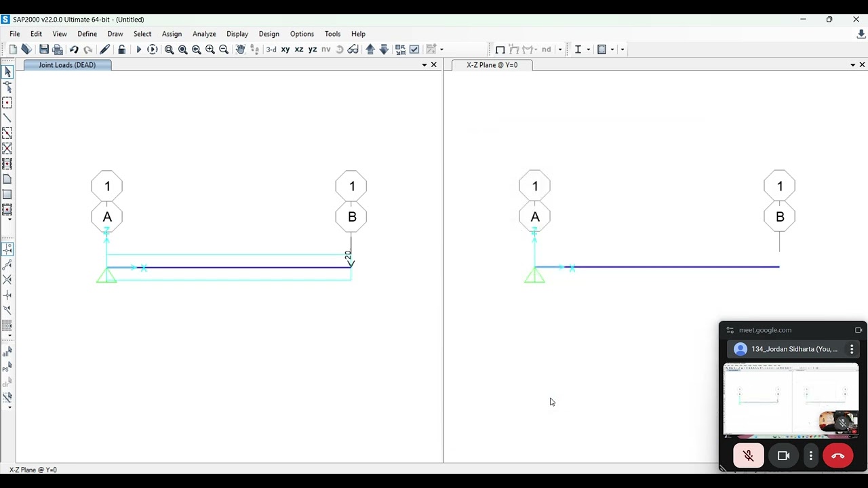Click the pencil refresh-window icon
This screenshot has width=868, height=488.
coord(104,49)
